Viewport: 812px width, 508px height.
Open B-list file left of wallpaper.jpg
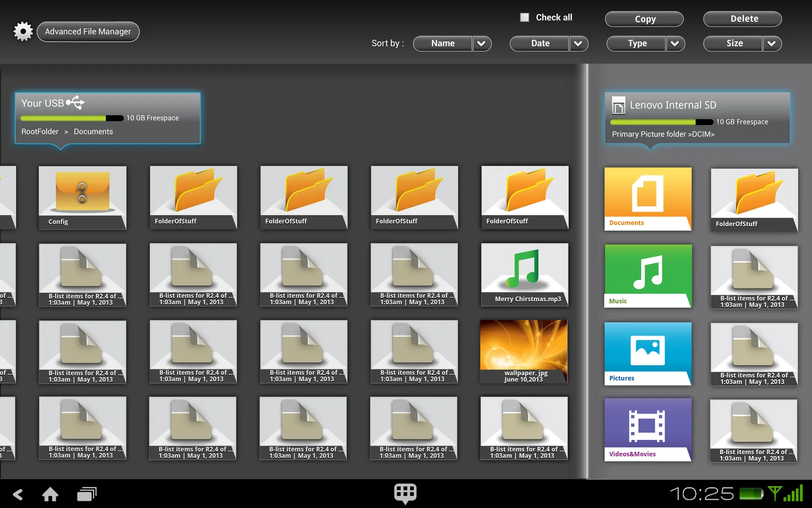pyautogui.click(x=415, y=352)
